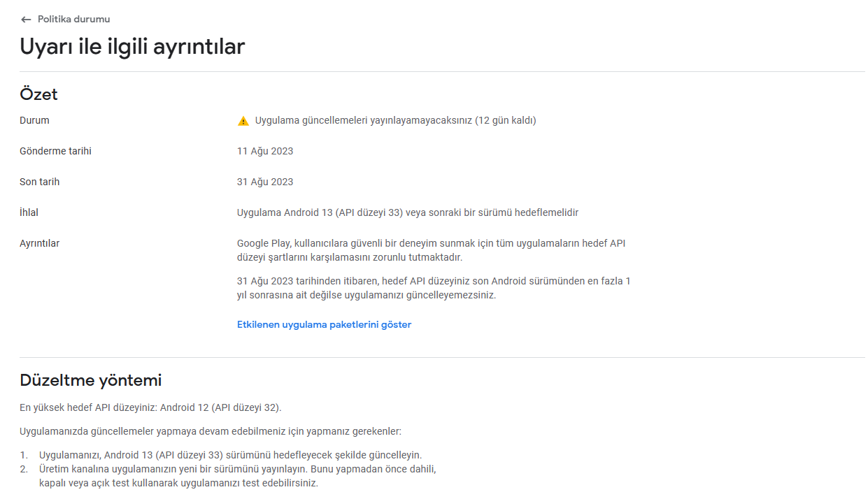Click the Uyarı ile ilgili ayrıntılar heading
The width and height of the screenshot is (868, 492).
pyautogui.click(x=132, y=46)
